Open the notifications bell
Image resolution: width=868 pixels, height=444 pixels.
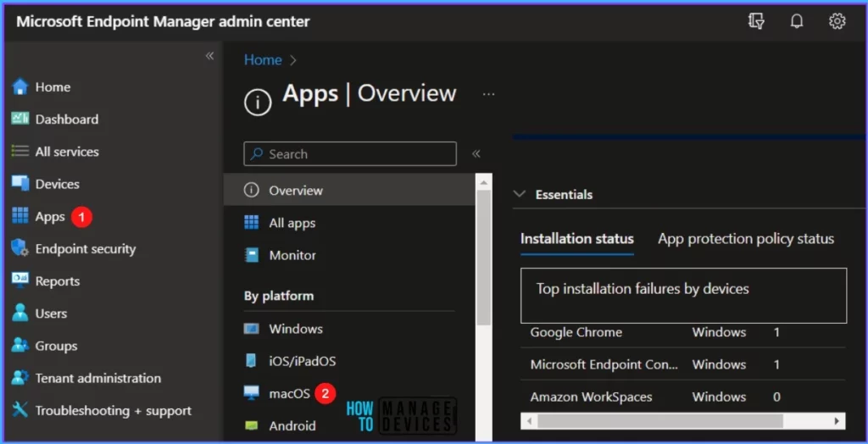pos(797,21)
